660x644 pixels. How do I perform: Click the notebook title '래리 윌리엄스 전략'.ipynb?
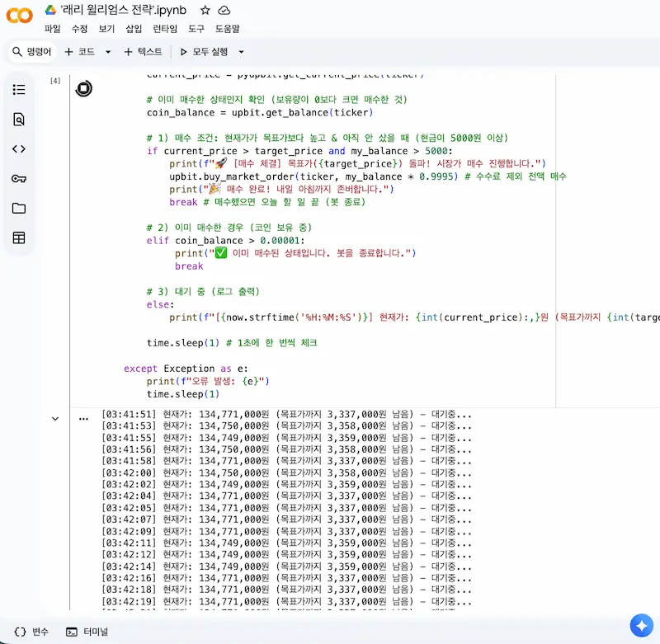(x=124, y=10)
